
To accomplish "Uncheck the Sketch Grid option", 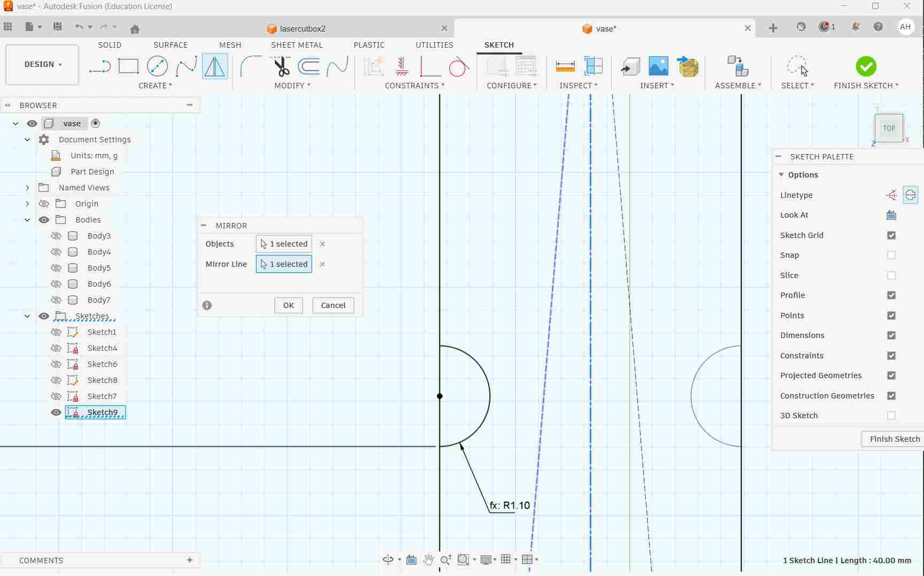I will tap(891, 235).
